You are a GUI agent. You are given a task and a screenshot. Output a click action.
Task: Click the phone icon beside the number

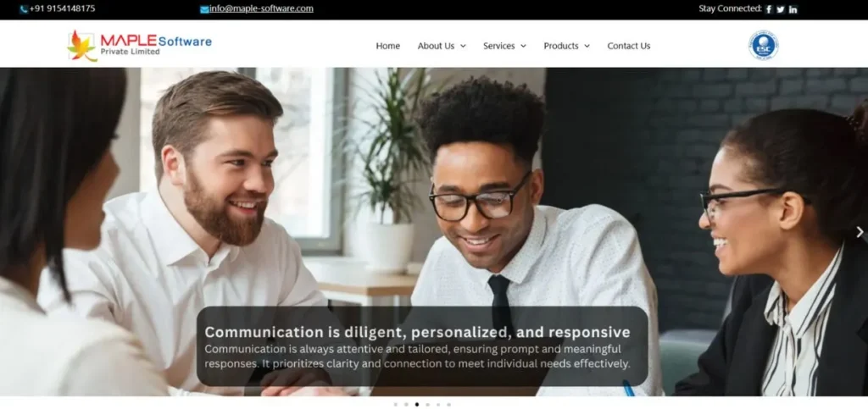(x=24, y=8)
